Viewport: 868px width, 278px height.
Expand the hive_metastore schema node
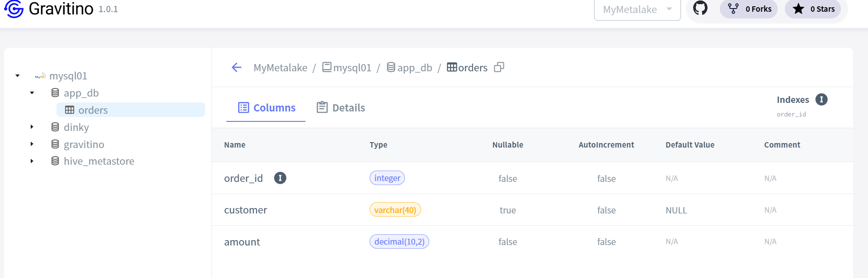pyautogui.click(x=32, y=161)
